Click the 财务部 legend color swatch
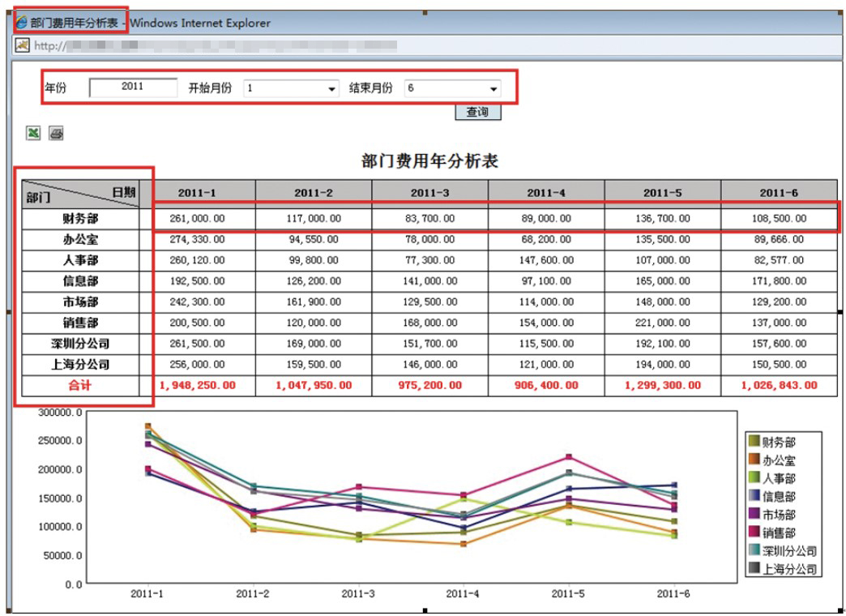 tap(754, 441)
